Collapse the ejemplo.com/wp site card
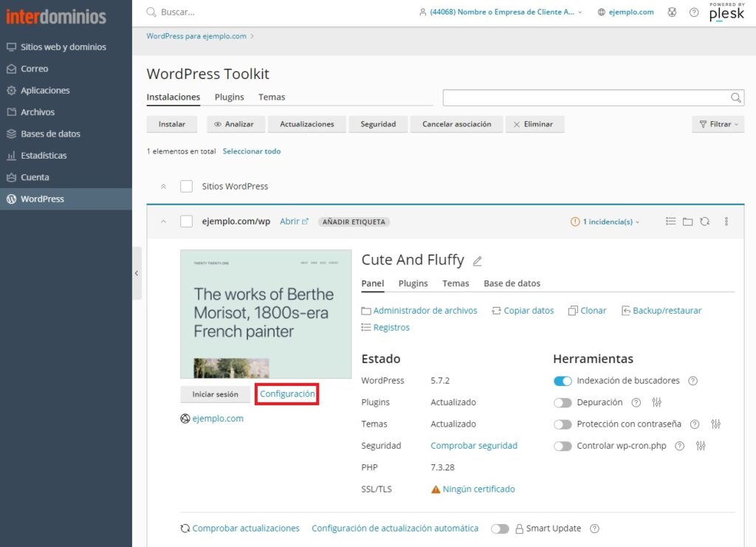This screenshot has width=756, height=547. pyautogui.click(x=163, y=221)
